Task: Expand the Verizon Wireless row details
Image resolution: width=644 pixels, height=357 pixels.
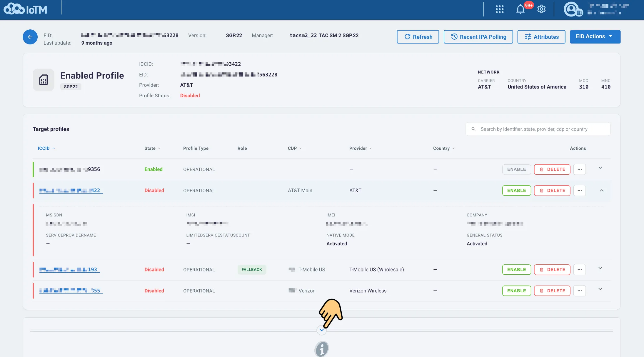Action: (600, 289)
